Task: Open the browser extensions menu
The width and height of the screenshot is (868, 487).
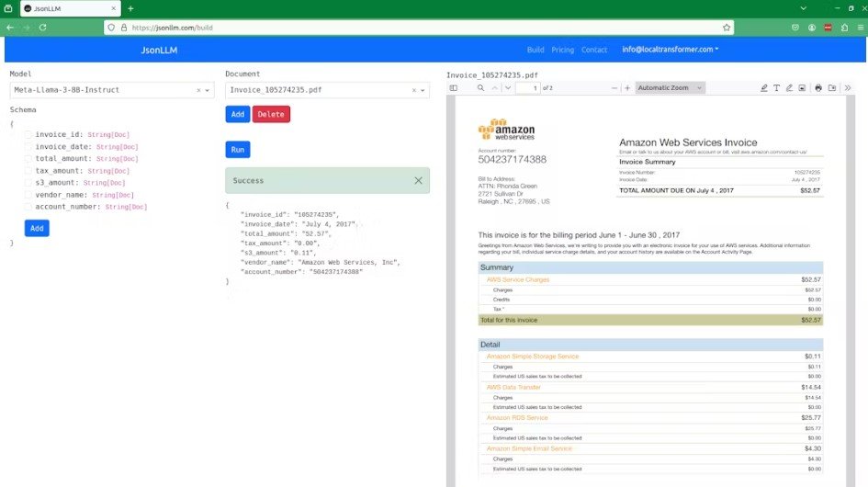Action: [x=844, y=28]
